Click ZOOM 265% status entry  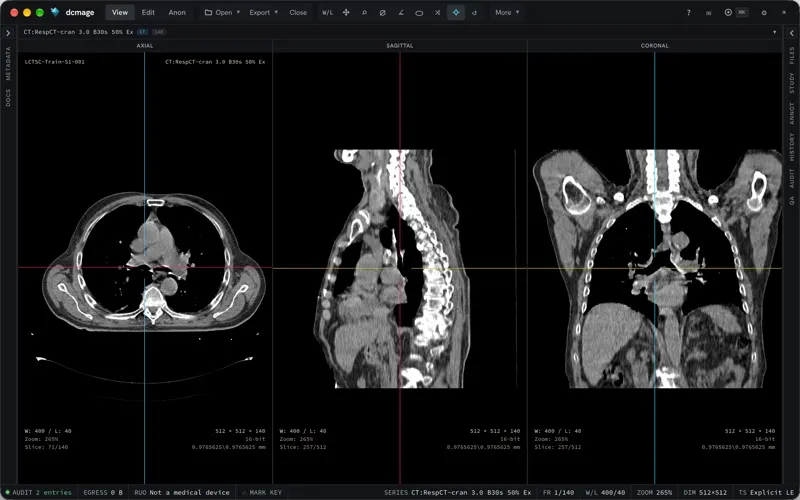tap(654, 492)
